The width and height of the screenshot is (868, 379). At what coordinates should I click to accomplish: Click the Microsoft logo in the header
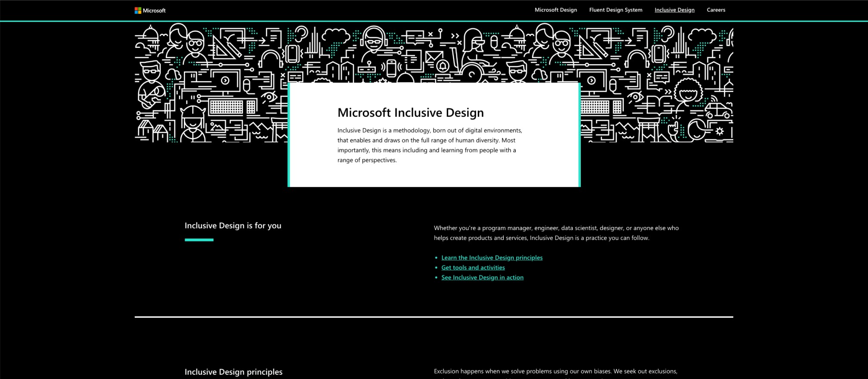[x=150, y=10]
